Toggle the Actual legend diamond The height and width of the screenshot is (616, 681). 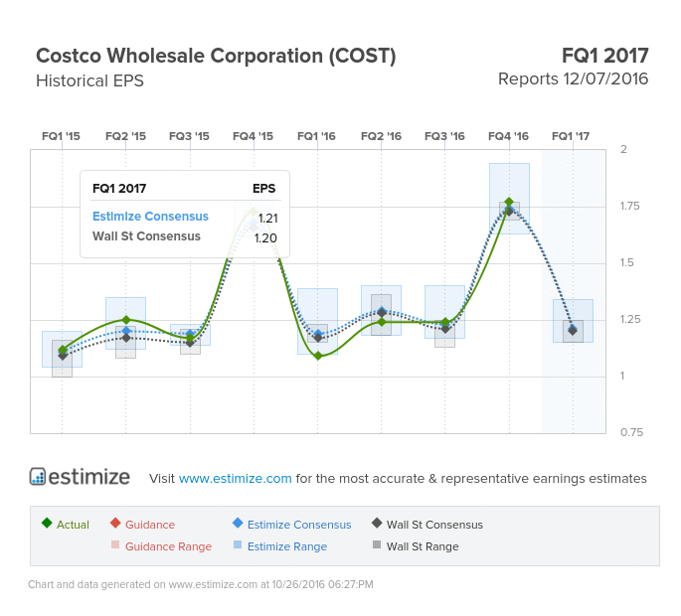47,523
